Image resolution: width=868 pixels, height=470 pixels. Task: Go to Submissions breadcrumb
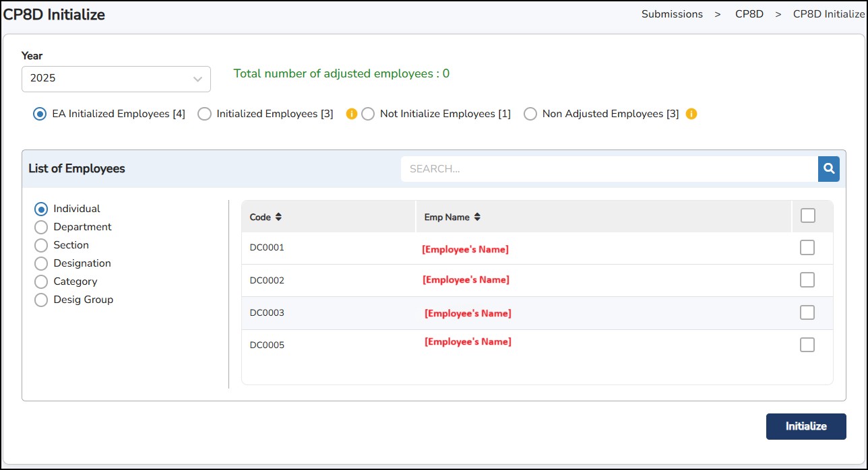pos(672,14)
